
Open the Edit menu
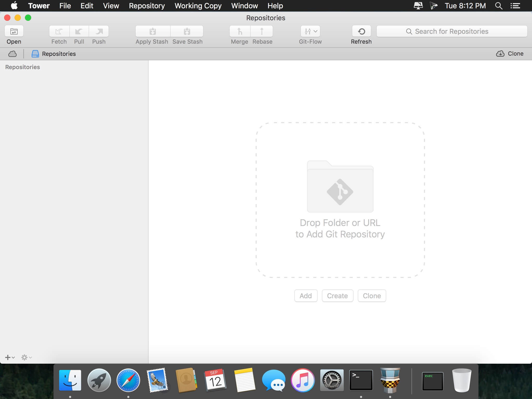[x=87, y=6]
